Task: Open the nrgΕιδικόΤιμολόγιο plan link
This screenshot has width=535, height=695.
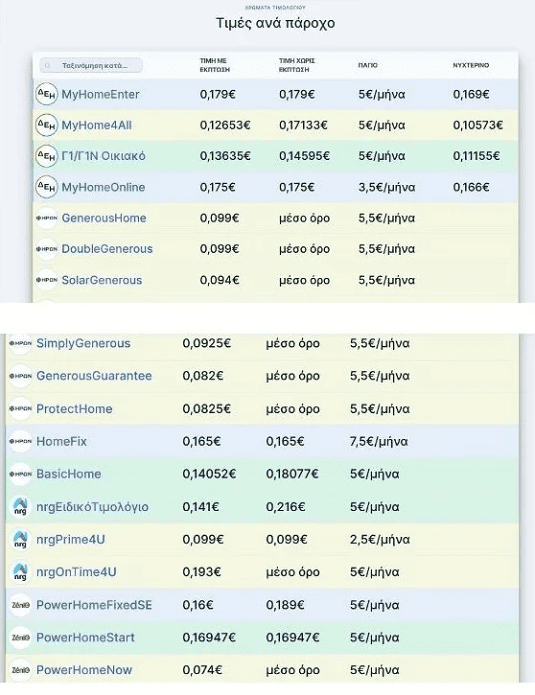Action: pos(92,507)
